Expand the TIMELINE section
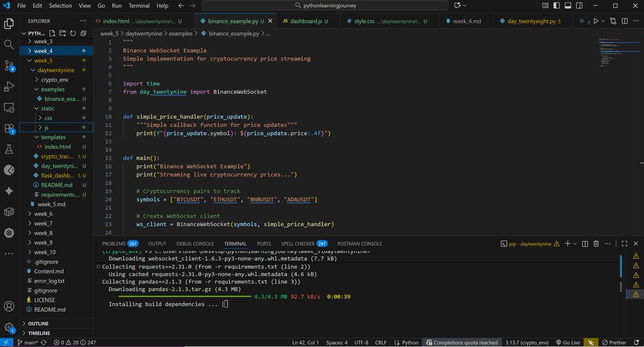The height and width of the screenshot is (347, 644). coord(56,333)
